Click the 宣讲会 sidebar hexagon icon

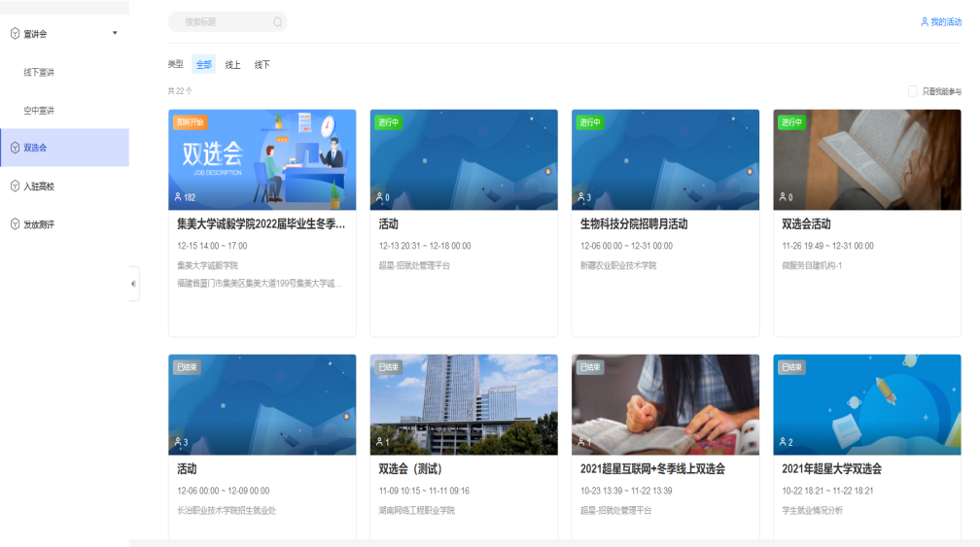(x=15, y=34)
